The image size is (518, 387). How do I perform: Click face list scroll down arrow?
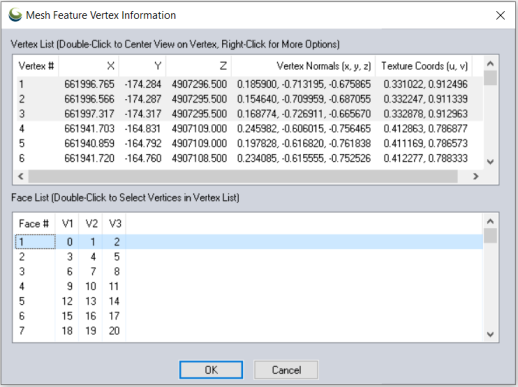(x=490, y=334)
